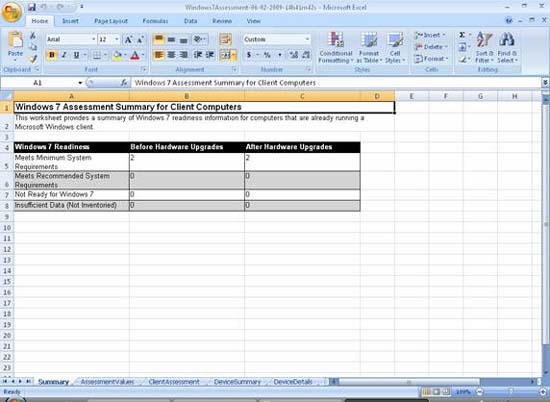Screen dimensions: 550x402
Task: Click the Delete cells button
Action: pos(431,47)
